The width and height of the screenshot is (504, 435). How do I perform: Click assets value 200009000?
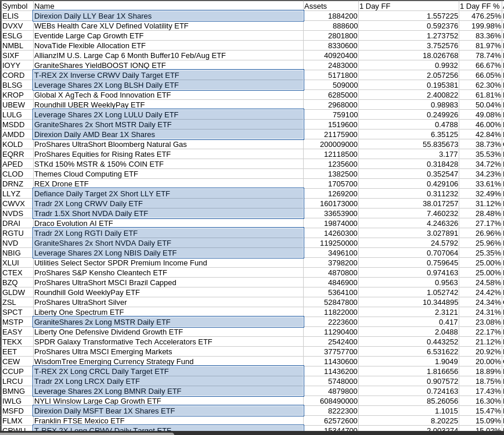click(x=331, y=145)
